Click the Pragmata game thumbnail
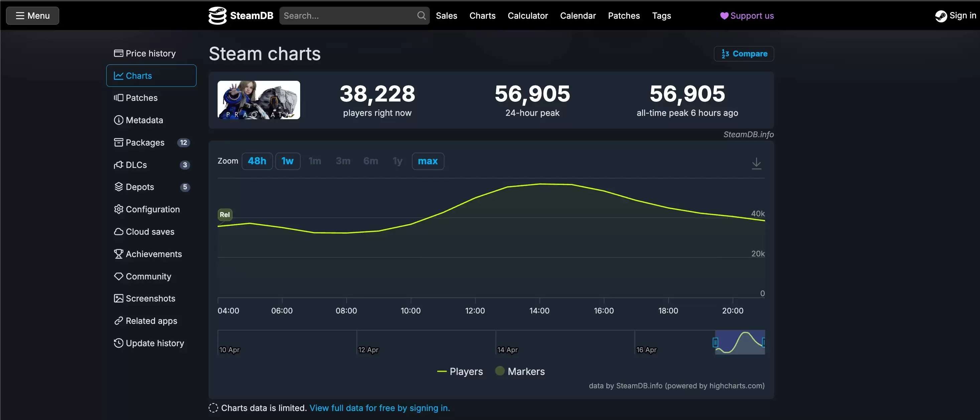The height and width of the screenshot is (420, 980). pyautogui.click(x=258, y=100)
